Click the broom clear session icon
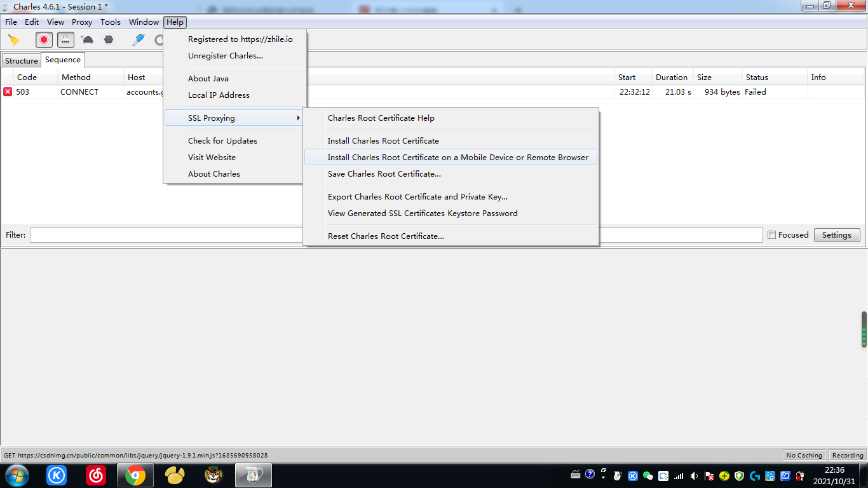This screenshot has height=488, width=868. (13, 40)
